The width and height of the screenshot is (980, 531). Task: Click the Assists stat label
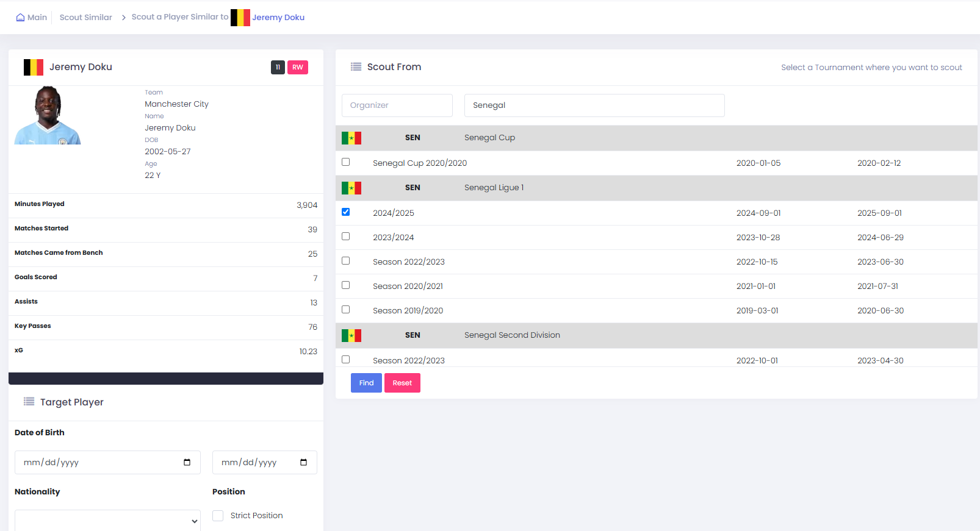coord(26,302)
